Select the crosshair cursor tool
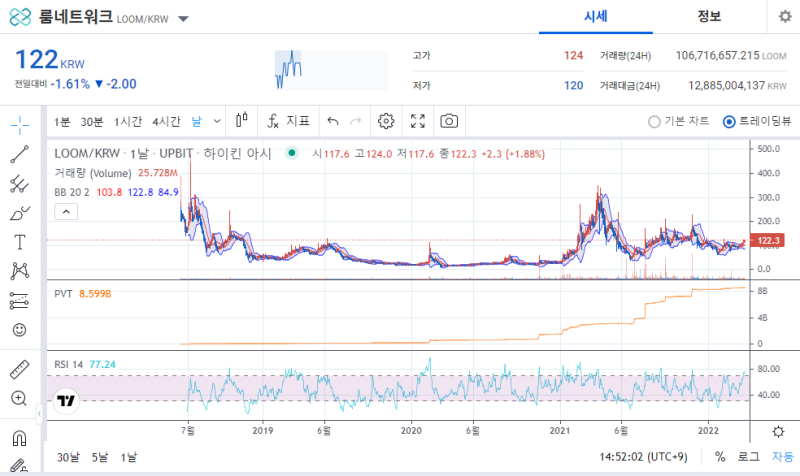This screenshot has width=800, height=476. (x=20, y=125)
